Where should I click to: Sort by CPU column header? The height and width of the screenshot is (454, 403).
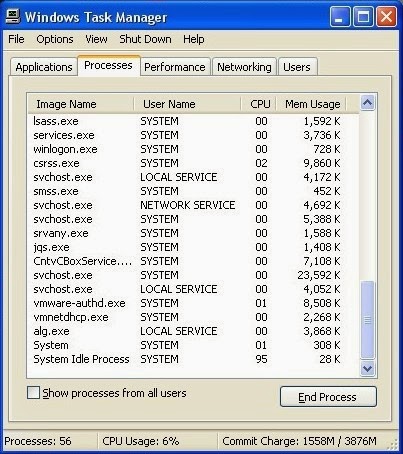coord(259,104)
